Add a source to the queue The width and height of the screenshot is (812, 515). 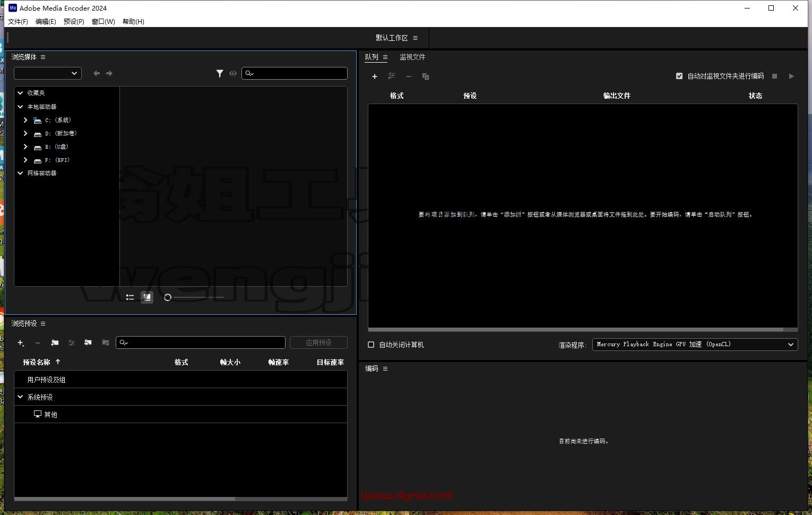(x=375, y=76)
